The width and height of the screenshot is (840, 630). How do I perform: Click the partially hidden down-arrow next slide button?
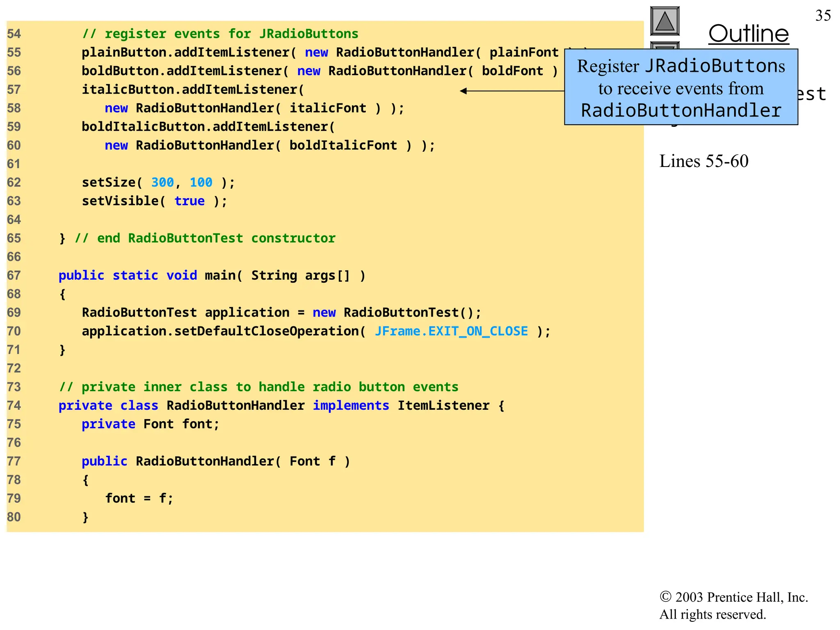pyautogui.click(x=664, y=45)
